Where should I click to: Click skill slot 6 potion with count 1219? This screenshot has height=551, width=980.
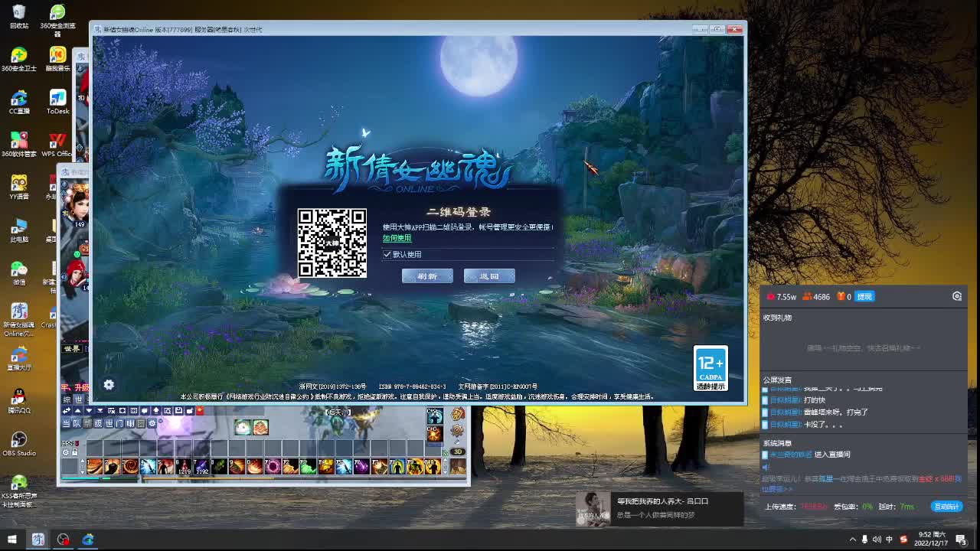(x=184, y=466)
